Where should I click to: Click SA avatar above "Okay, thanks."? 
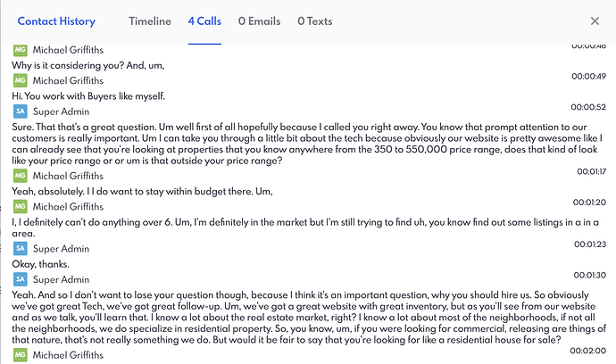[x=20, y=249]
